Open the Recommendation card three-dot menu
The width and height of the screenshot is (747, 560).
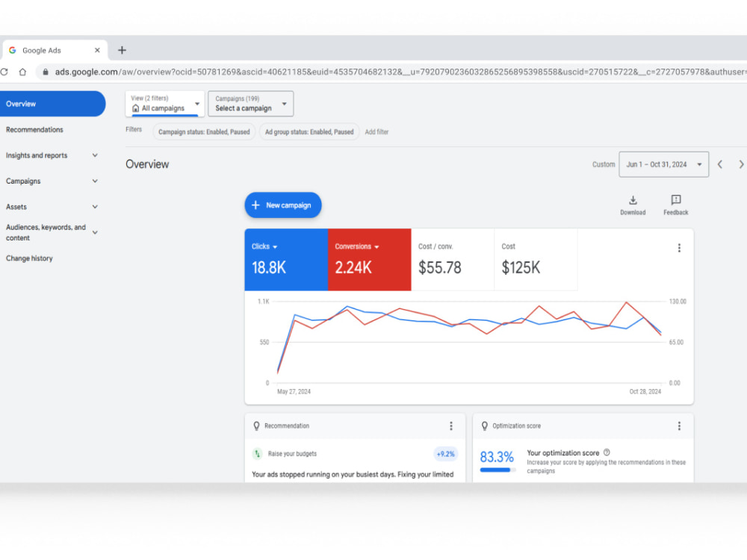[450, 426]
